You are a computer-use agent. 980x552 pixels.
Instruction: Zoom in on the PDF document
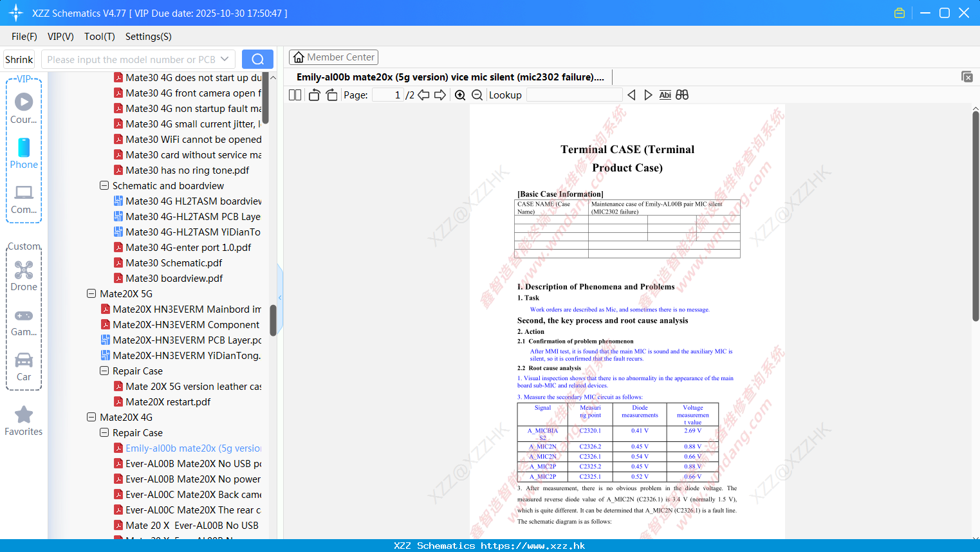(x=460, y=95)
